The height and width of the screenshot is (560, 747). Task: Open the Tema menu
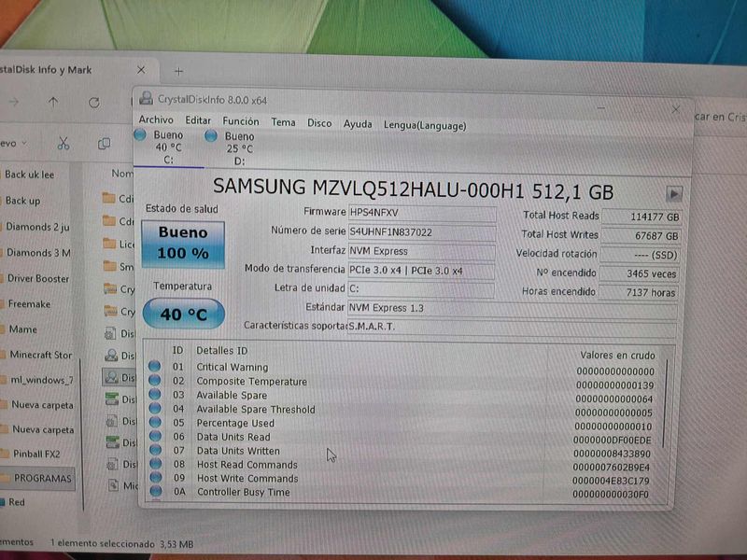(x=283, y=122)
